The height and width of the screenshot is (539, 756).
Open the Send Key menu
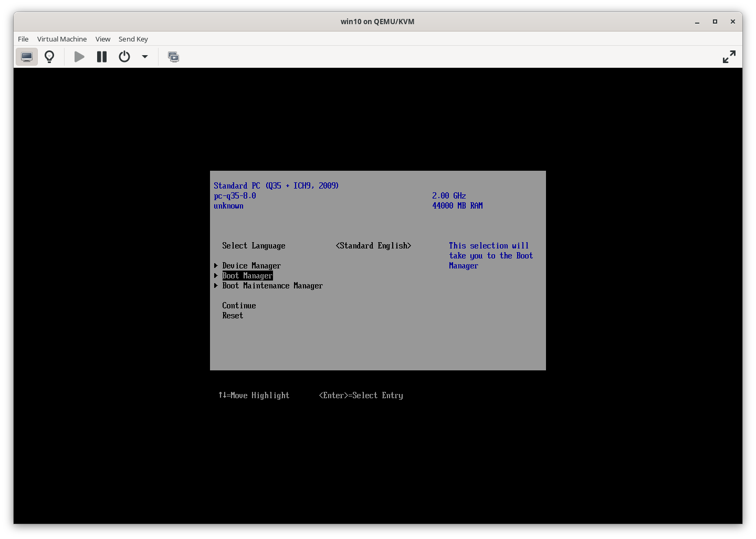133,39
